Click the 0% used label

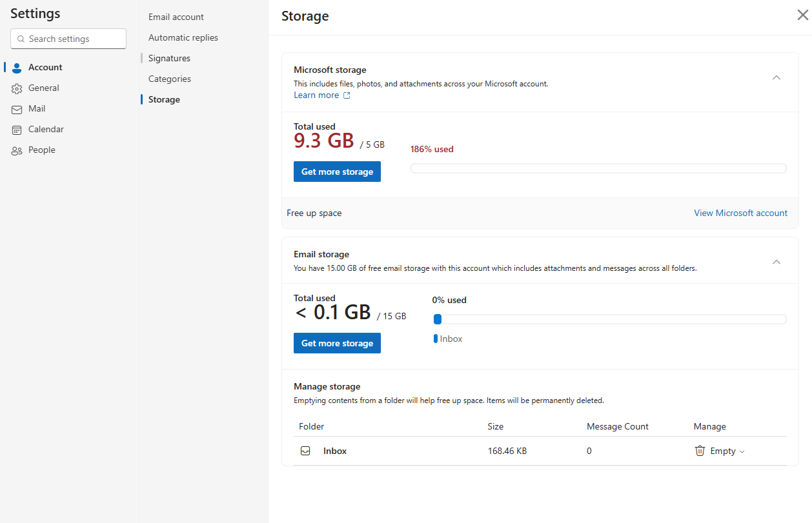pyautogui.click(x=449, y=300)
